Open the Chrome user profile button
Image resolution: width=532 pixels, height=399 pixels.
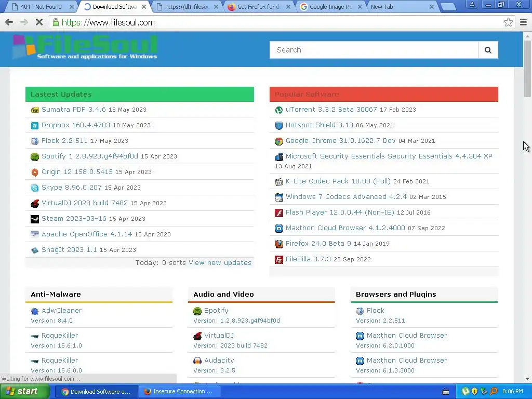(472, 4)
